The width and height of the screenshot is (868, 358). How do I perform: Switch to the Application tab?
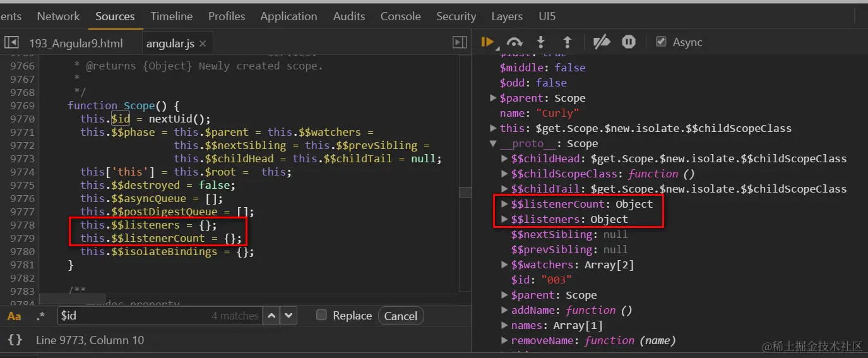[x=288, y=16]
